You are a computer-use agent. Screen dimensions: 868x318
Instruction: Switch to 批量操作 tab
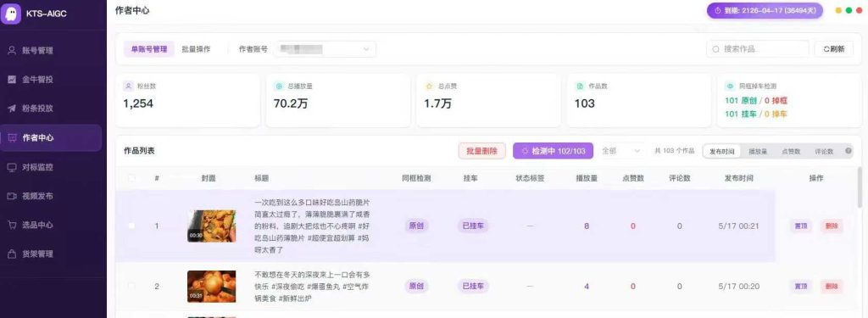196,48
